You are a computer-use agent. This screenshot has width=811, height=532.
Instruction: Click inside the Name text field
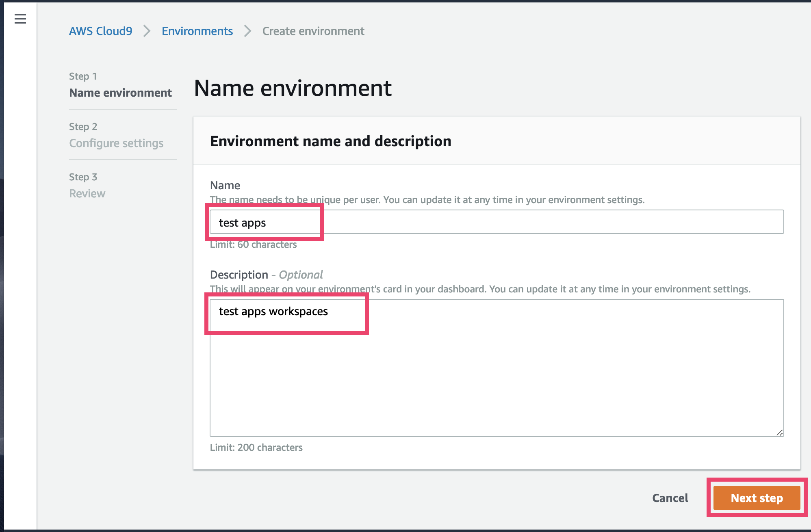488,222
